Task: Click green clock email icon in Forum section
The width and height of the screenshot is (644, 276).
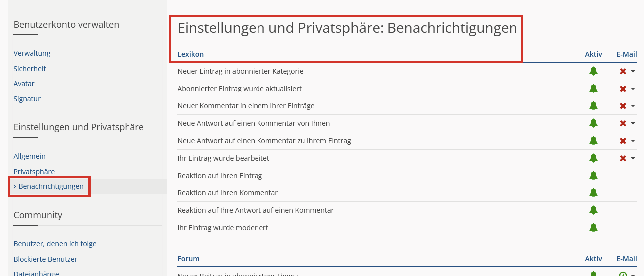Action: pos(623,274)
